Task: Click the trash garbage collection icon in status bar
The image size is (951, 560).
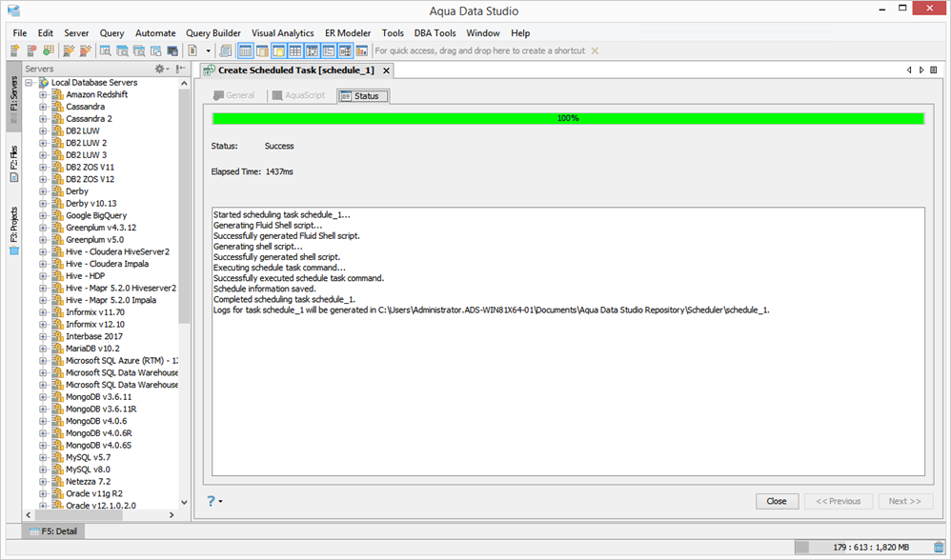Action: coord(939,547)
